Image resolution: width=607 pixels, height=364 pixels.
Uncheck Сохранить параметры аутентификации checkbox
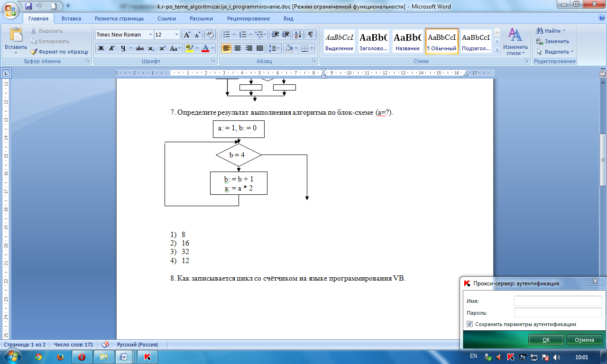point(470,324)
